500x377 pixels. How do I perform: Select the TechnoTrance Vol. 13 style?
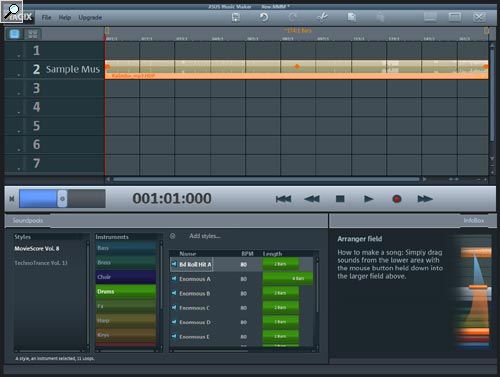tap(41, 263)
